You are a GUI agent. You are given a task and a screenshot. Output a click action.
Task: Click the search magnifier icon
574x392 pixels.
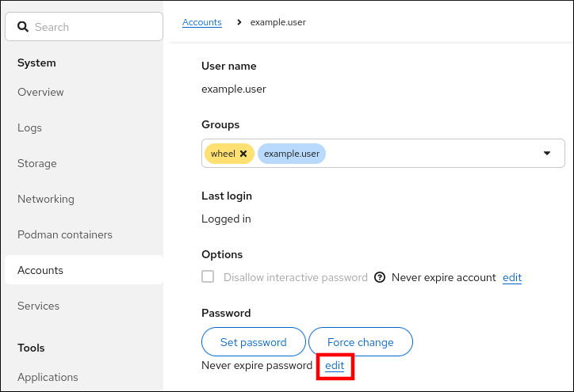pos(23,27)
